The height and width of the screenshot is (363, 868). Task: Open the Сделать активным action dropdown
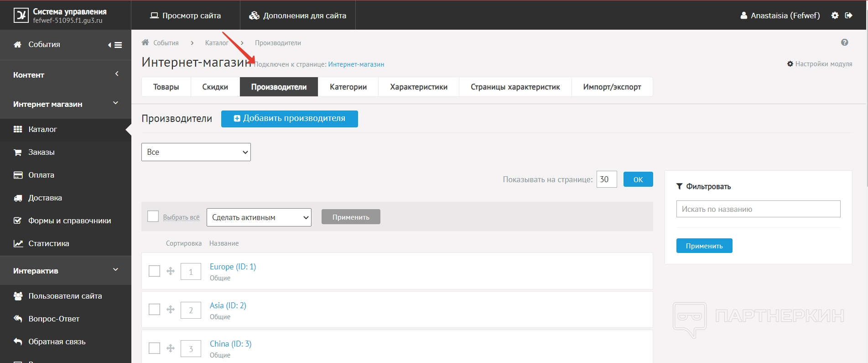[259, 217]
